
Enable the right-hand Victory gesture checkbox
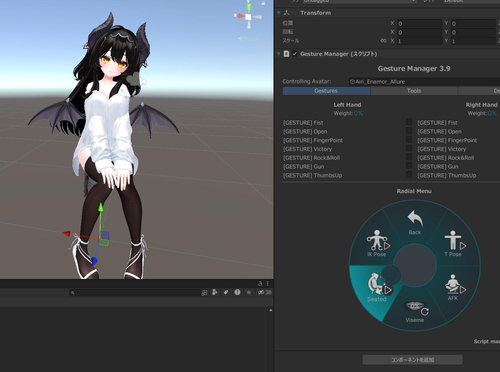coord(409,148)
